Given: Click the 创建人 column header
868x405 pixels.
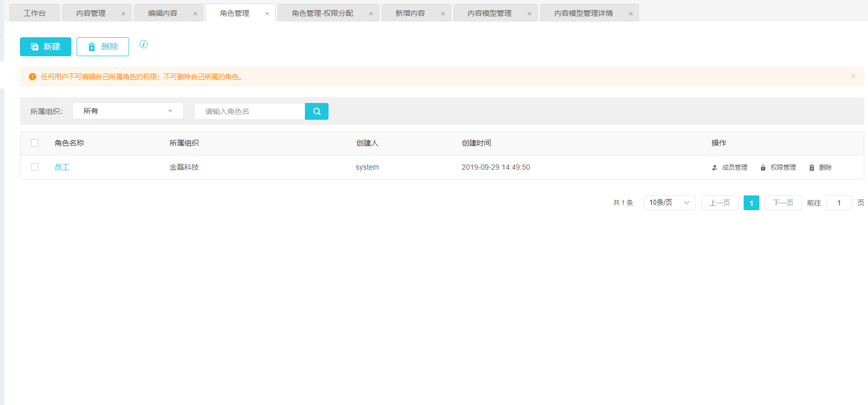Looking at the screenshot, I should point(367,143).
